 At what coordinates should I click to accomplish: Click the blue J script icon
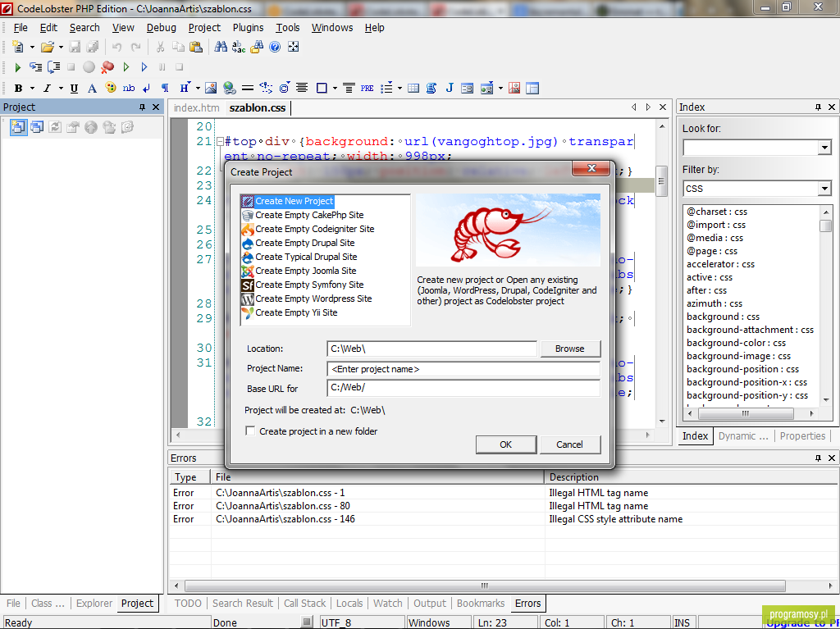pos(450,88)
